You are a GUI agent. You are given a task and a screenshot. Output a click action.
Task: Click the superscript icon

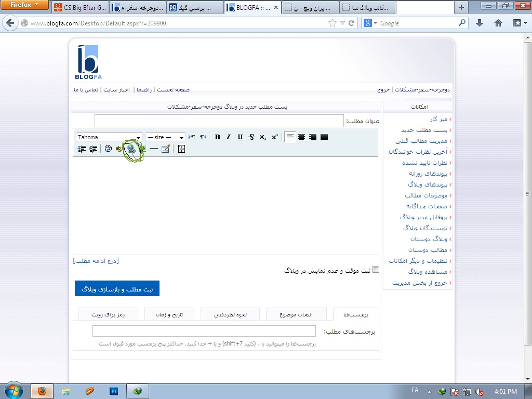click(275, 137)
